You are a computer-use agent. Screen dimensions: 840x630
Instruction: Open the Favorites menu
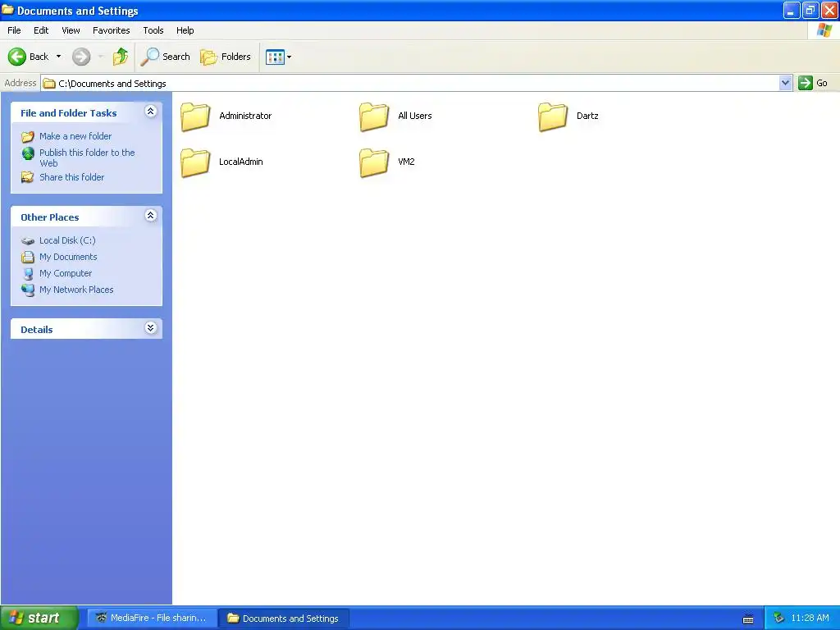pos(111,30)
